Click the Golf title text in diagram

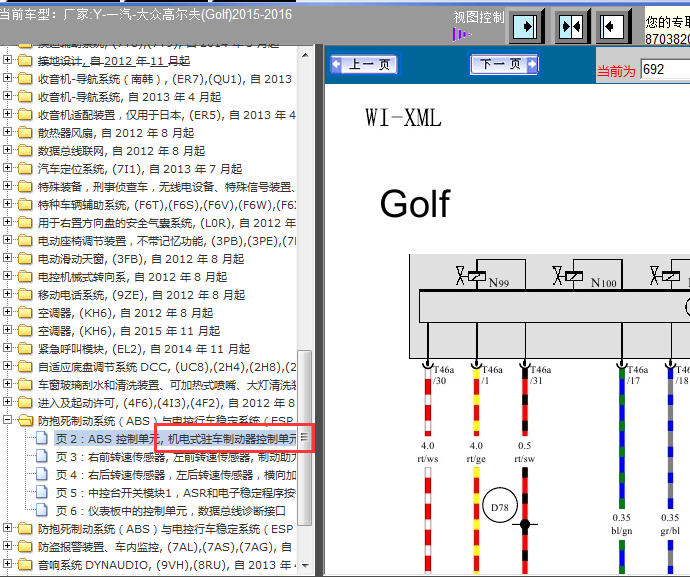[415, 204]
